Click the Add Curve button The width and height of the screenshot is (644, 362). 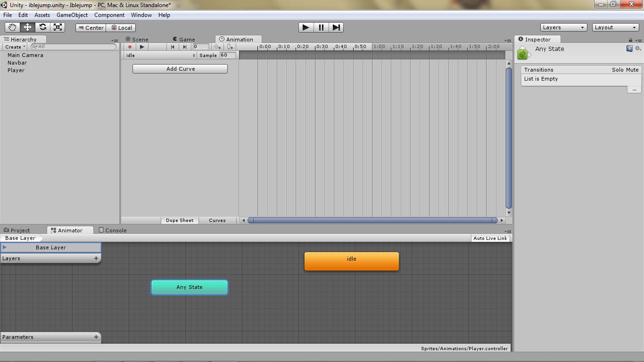180,69
